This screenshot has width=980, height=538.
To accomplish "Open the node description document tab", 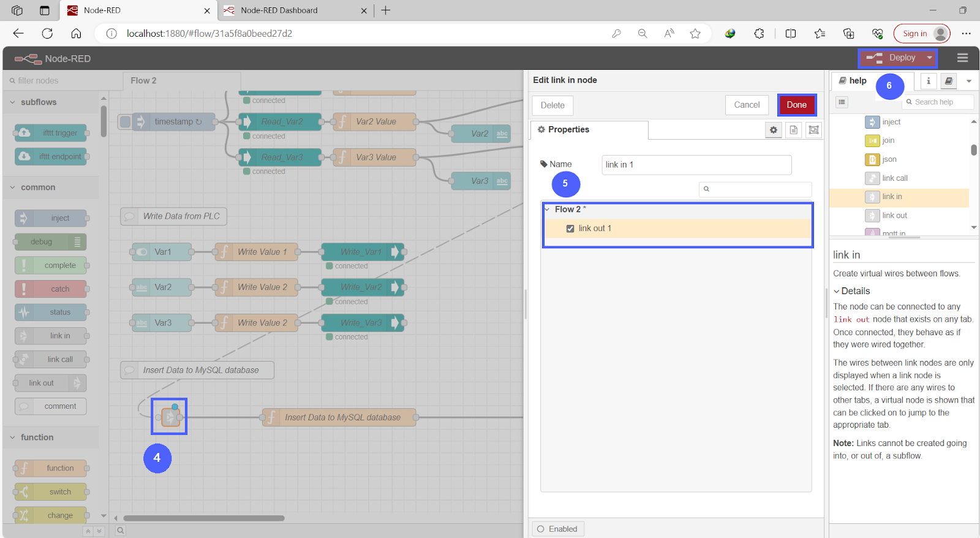I will pos(794,130).
